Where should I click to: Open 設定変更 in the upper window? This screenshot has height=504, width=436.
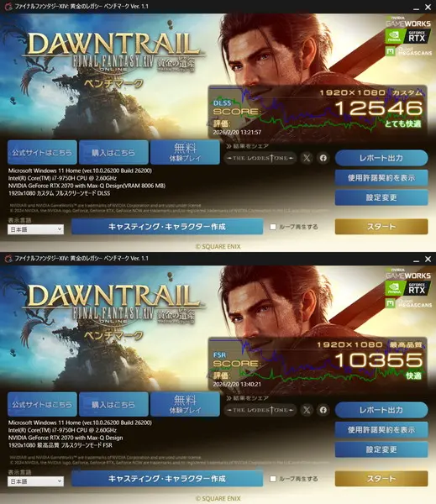[381, 197]
